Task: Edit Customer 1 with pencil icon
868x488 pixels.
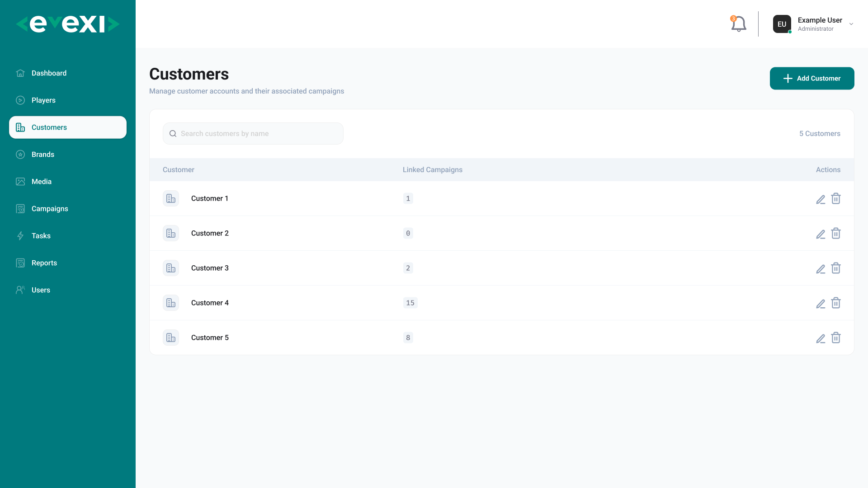Action: point(821,199)
